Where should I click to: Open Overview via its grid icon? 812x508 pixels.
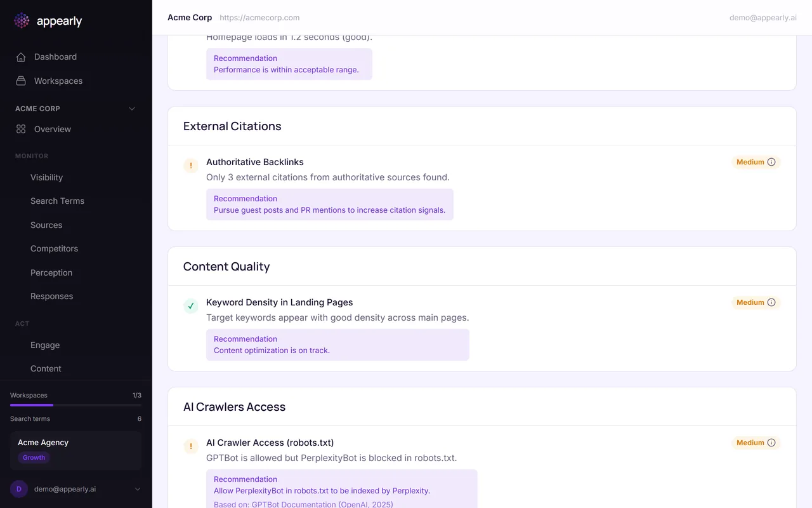(x=21, y=129)
